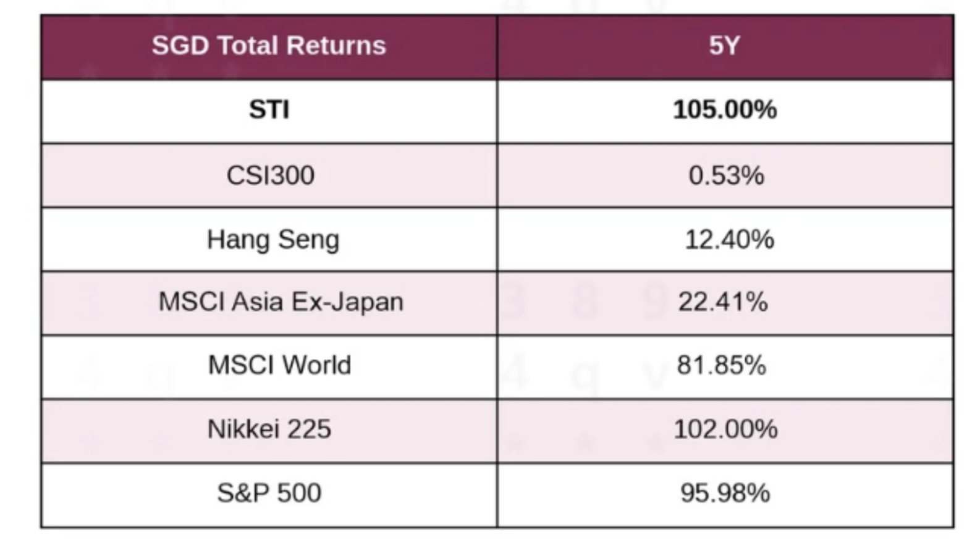The image size is (980, 545).
Task: Click the '5Y' column header
Action: point(724,46)
